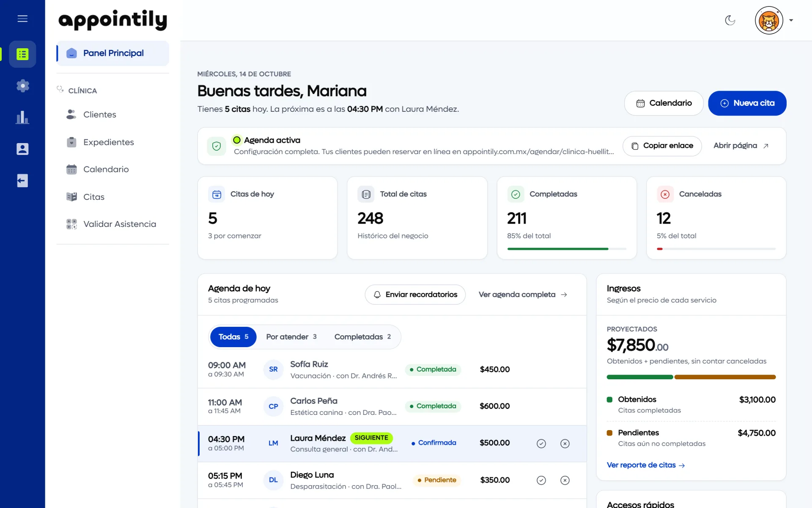Click Copiar enlace button

click(662, 146)
